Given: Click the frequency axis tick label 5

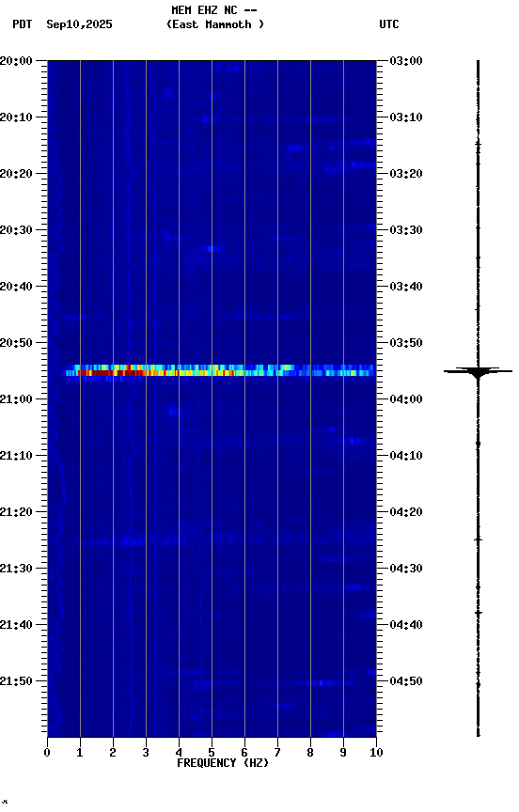Looking at the screenshot, I should (212, 753).
